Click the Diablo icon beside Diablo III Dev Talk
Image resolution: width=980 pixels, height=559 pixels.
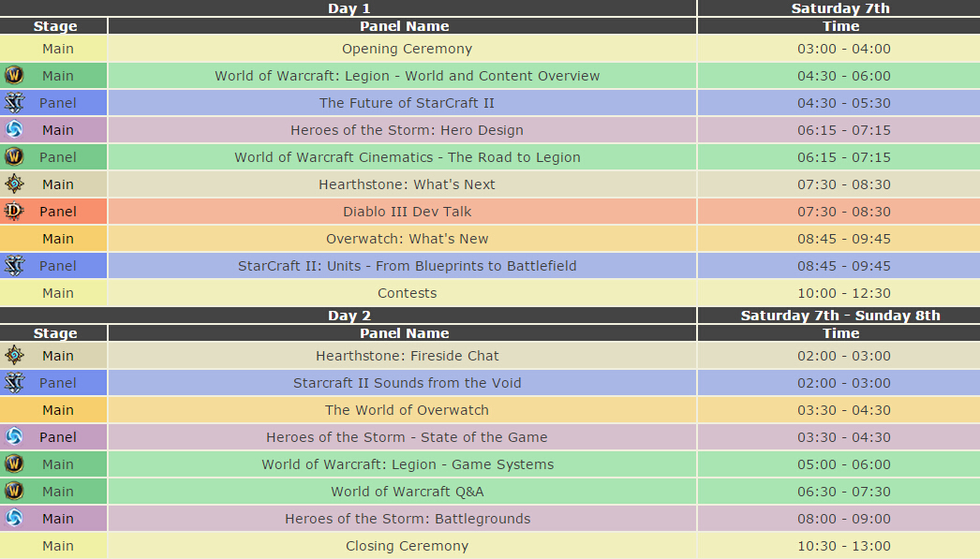coord(14,212)
